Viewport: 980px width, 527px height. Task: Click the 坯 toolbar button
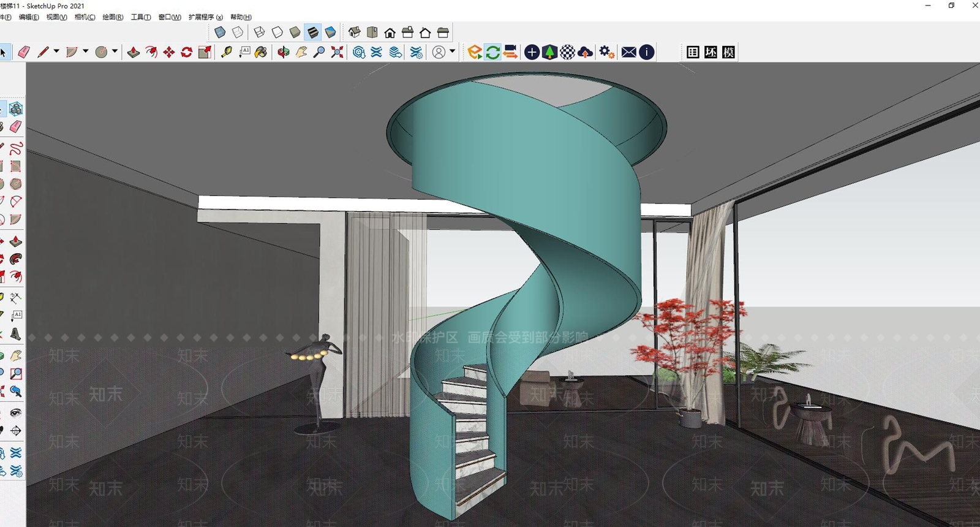pos(710,52)
